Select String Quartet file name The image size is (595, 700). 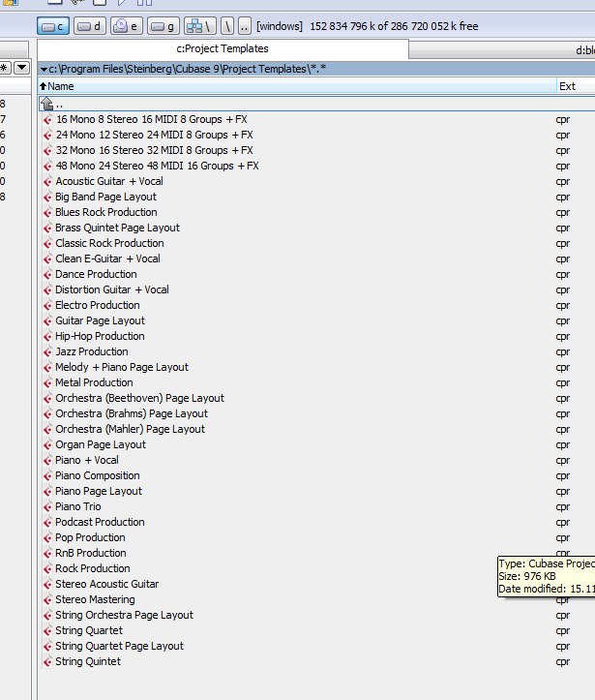click(89, 631)
